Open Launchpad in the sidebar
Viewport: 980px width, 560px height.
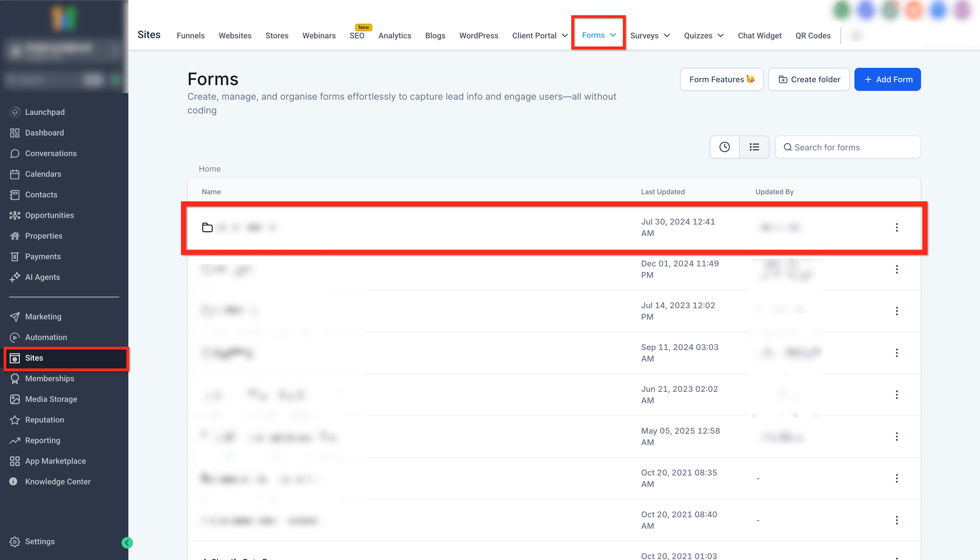tap(45, 112)
